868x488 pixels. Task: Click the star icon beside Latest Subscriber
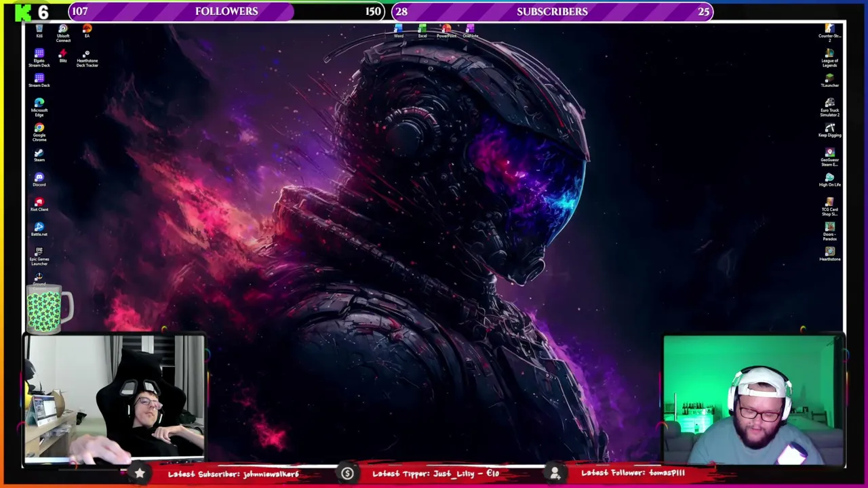(x=139, y=474)
